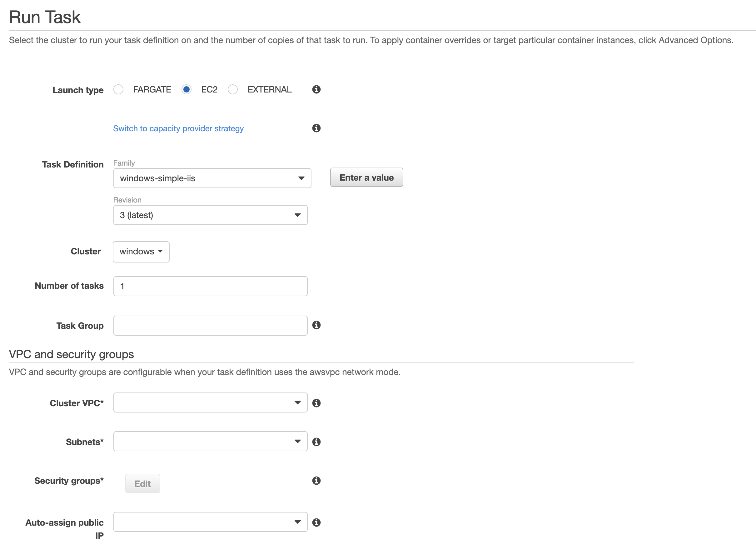Select the EC2 launch type radio button
756x545 pixels.
click(x=186, y=89)
